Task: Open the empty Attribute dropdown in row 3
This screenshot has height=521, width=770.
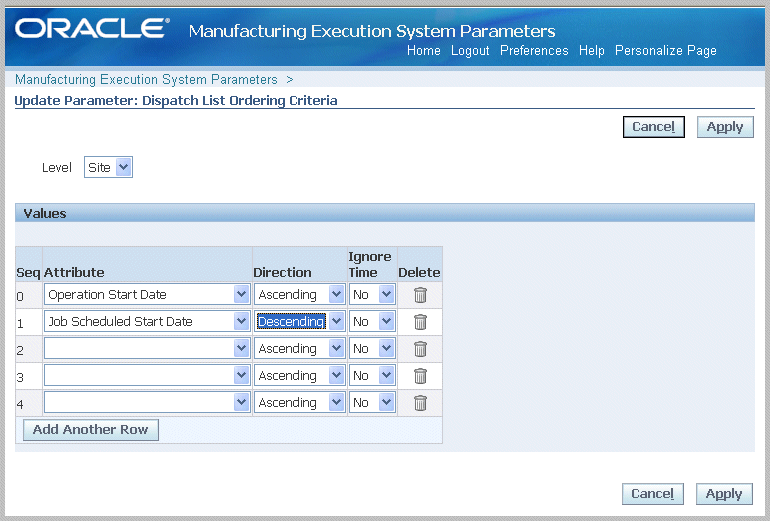Action: (147, 376)
